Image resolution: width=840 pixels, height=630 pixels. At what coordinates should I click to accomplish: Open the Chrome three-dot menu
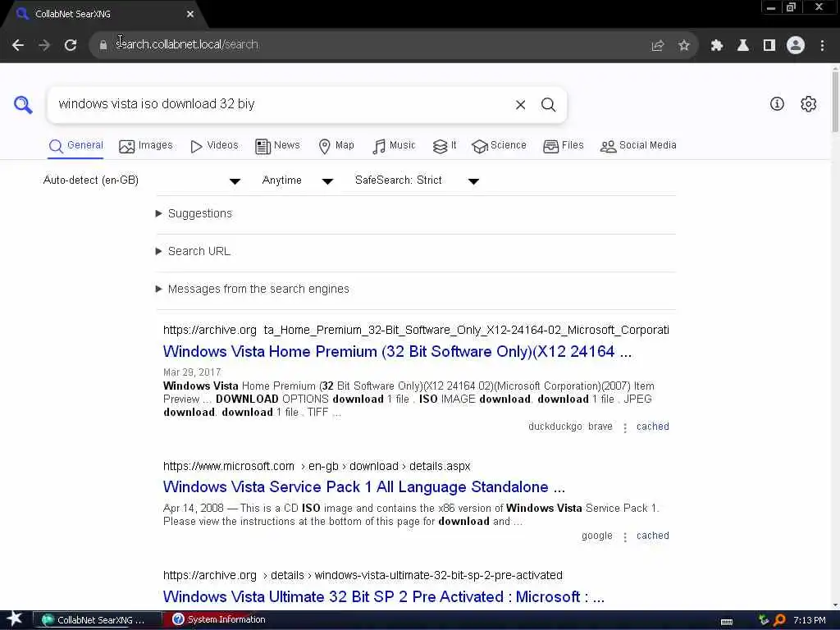(822, 46)
